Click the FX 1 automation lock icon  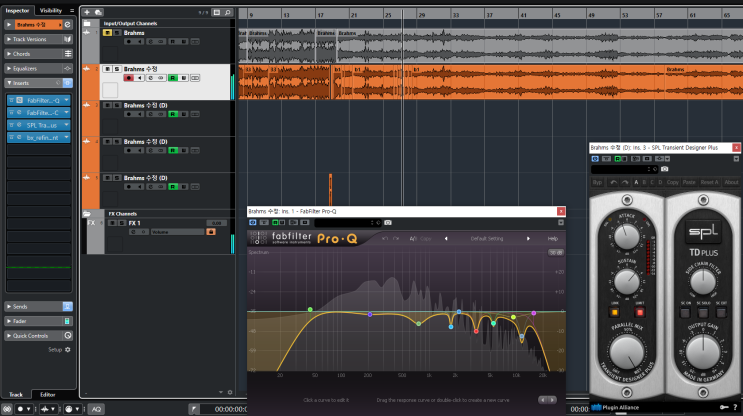(x=211, y=232)
